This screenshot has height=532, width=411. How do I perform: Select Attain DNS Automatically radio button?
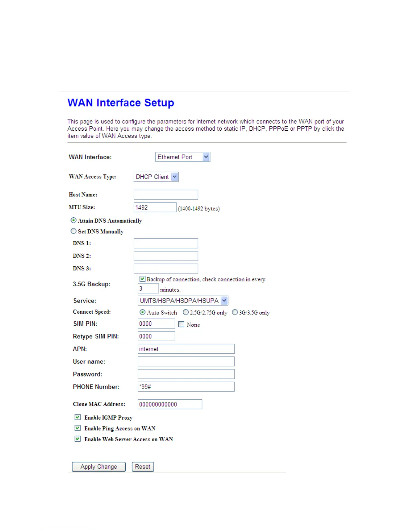point(74,220)
